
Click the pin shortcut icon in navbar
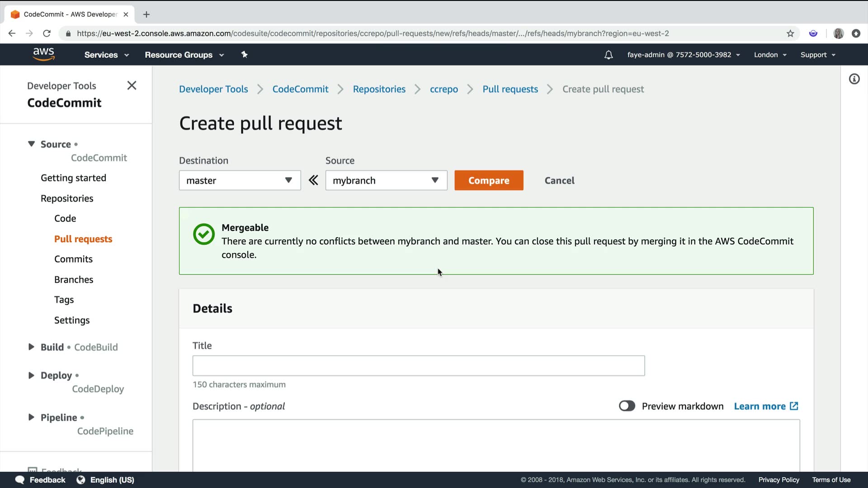click(244, 55)
